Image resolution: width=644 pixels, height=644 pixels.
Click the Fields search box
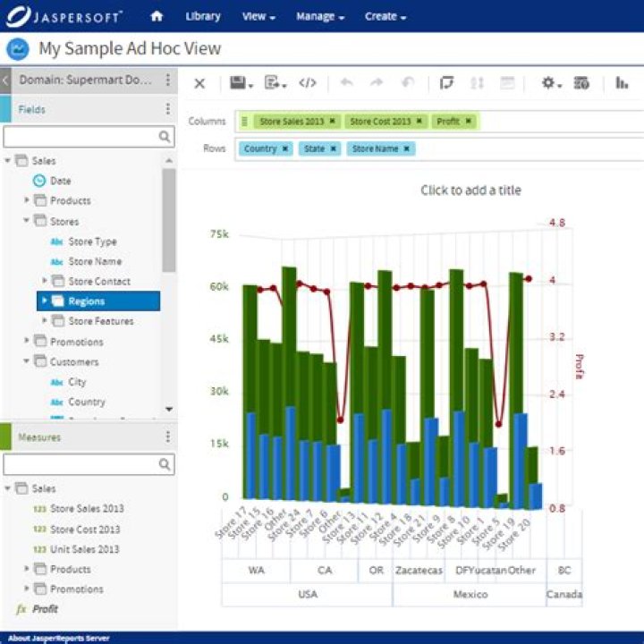(89, 136)
